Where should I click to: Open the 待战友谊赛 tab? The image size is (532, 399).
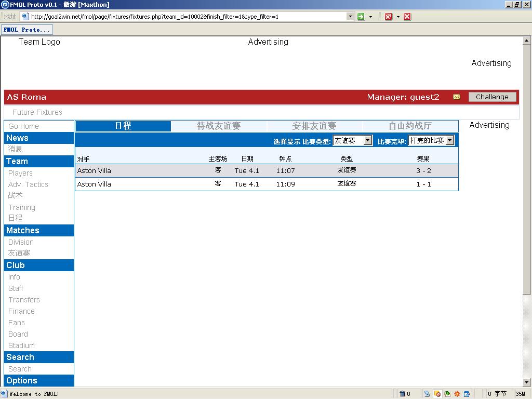[x=219, y=126]
